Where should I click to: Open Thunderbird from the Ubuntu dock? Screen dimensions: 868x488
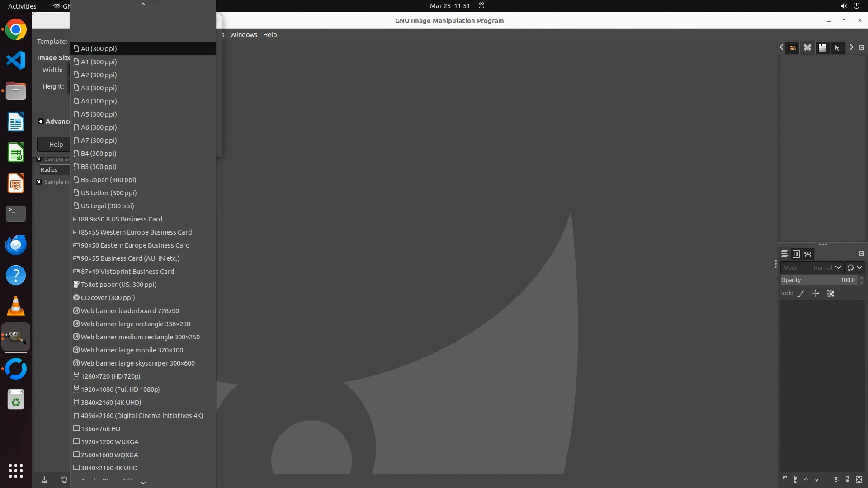coord(16,245)
